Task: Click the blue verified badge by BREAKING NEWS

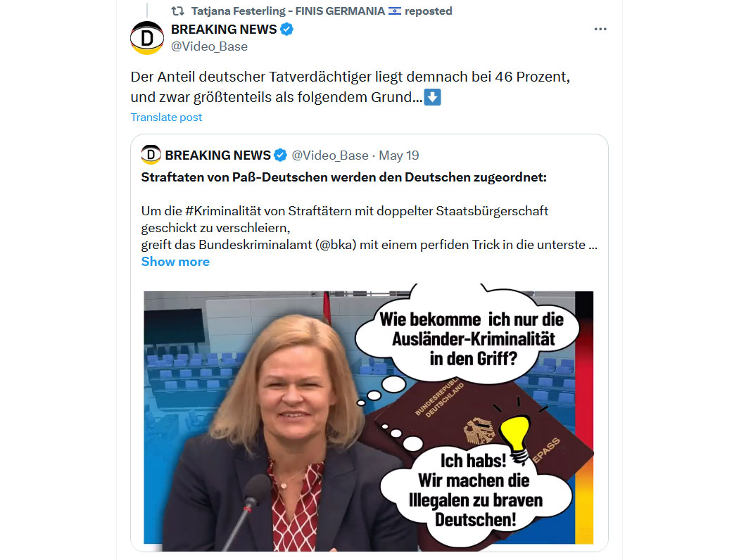Action: [286, 30]
